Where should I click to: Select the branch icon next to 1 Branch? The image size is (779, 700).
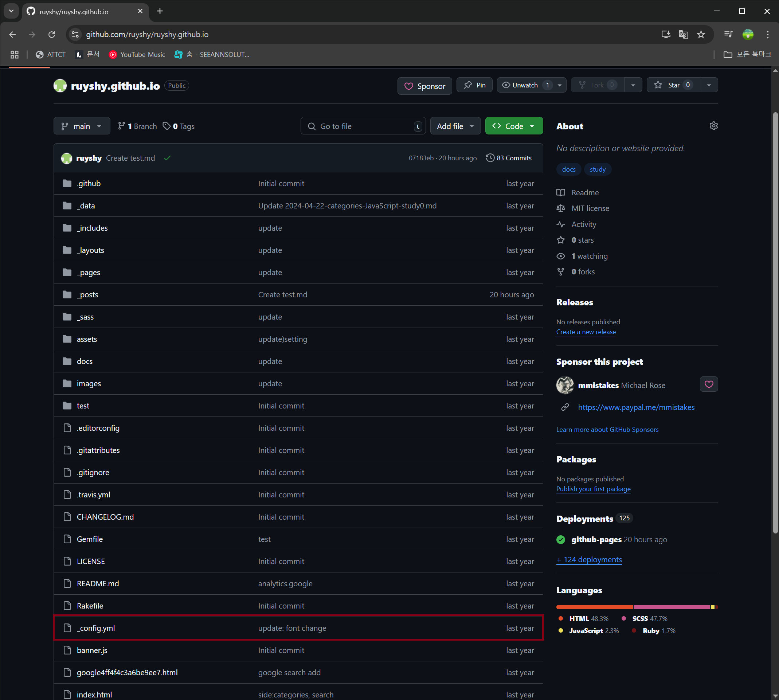coord(122,126)
